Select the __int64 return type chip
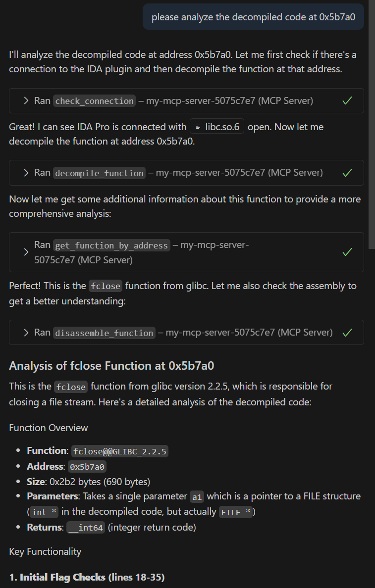 85,528
